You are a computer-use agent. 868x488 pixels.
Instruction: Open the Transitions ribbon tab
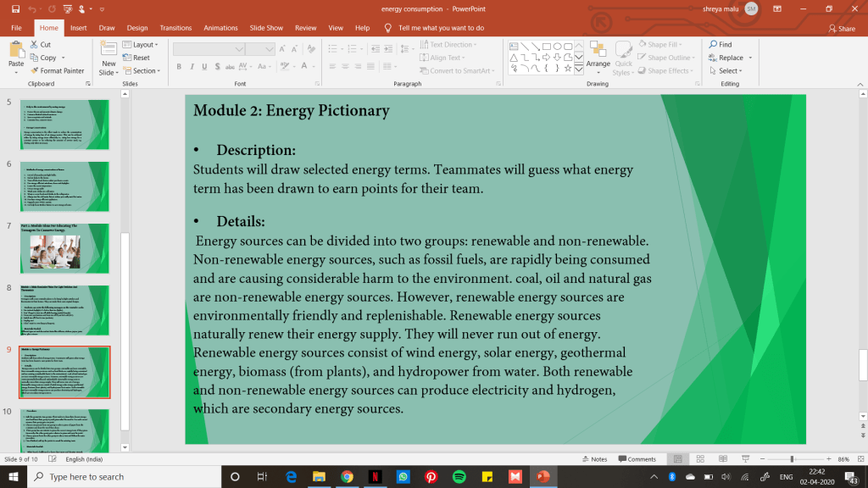[x=175, y=28]
